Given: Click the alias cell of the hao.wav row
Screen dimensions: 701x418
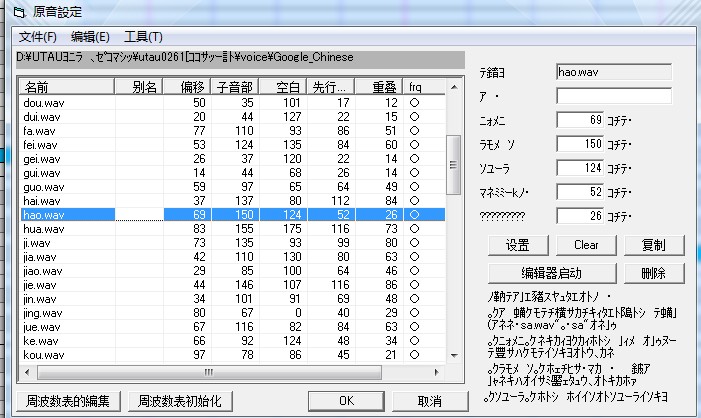Looking at the screenshot, I should point(139,215).
